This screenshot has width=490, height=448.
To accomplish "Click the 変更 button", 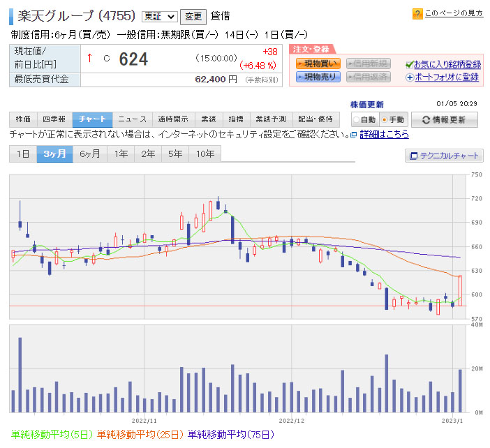I will point(193,16).
